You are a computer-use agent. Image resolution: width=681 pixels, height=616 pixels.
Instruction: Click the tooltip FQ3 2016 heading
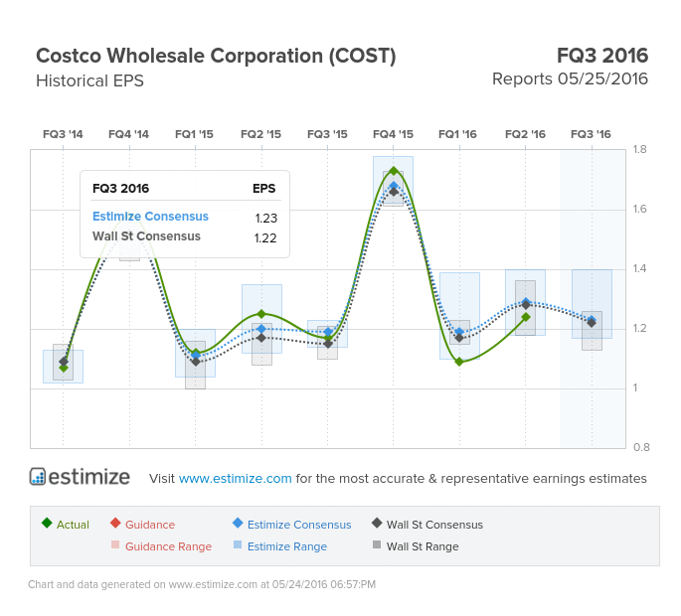120,189
